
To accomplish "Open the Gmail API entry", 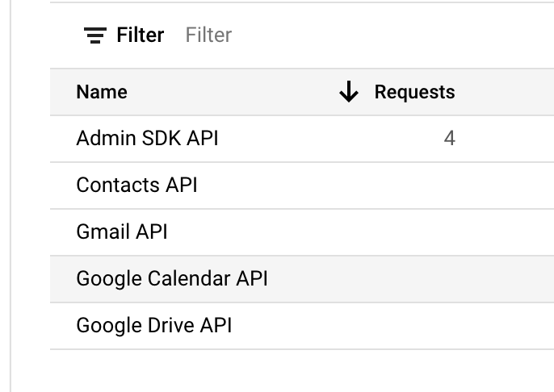I will tap(121, 231).
